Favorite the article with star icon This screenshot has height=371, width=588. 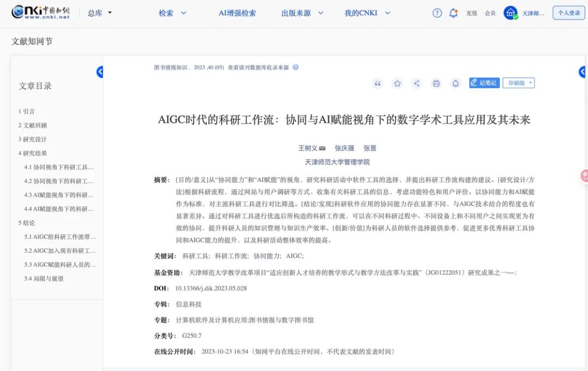(x=397, y=83)
